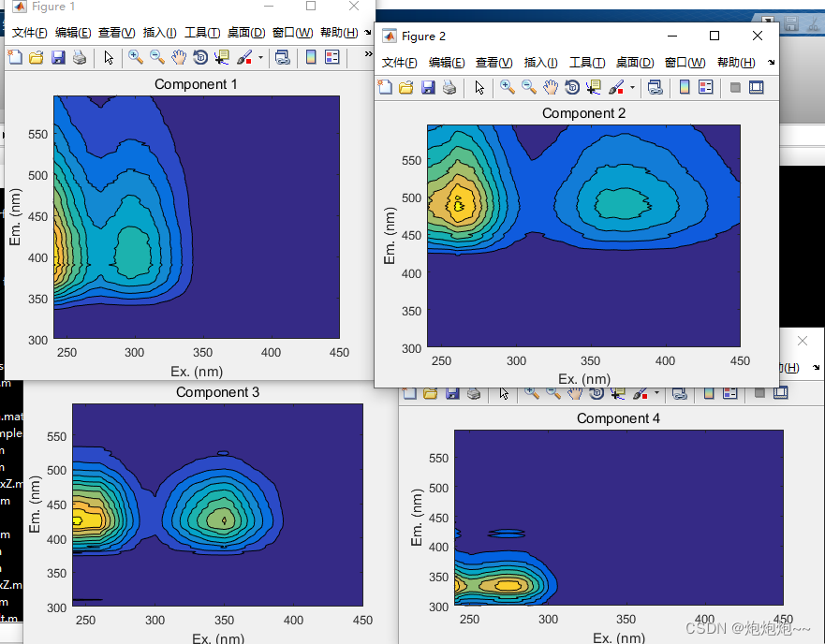Open 窗口(W) menu in Figure 2
Image resolution: width=825 pixels, height=644 pixels.
click(x=685, y=63)
